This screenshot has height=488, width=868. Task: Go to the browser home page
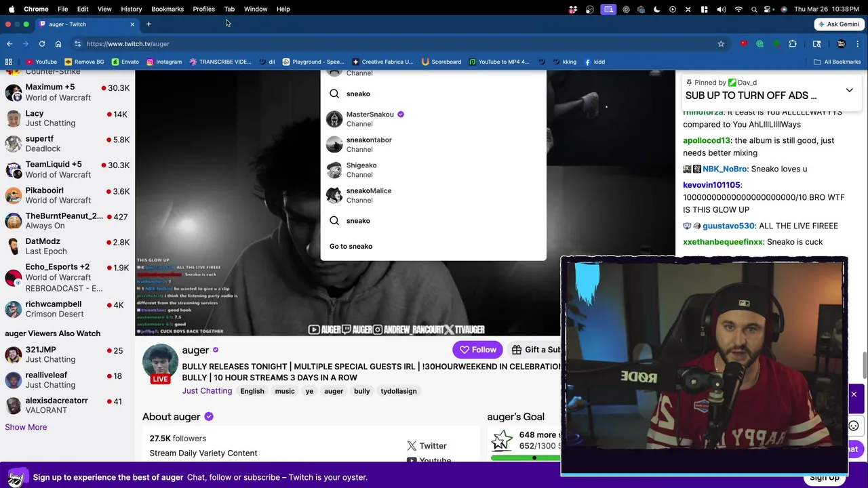pos(58,44)
